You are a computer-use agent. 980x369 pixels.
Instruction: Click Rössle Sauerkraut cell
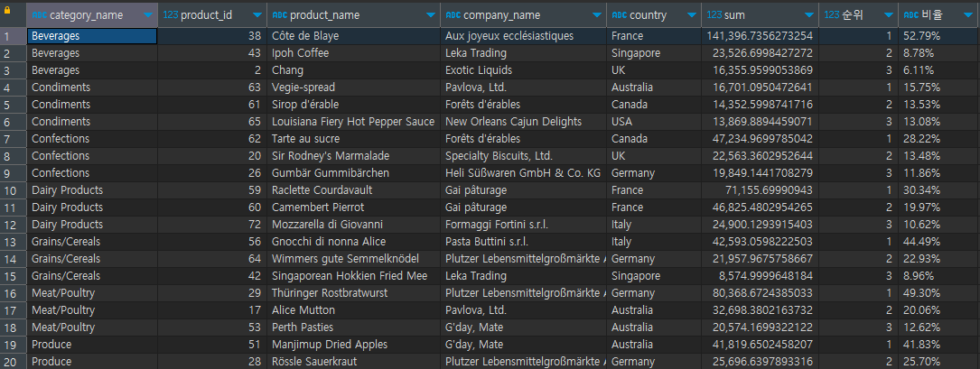pos(354,362)
